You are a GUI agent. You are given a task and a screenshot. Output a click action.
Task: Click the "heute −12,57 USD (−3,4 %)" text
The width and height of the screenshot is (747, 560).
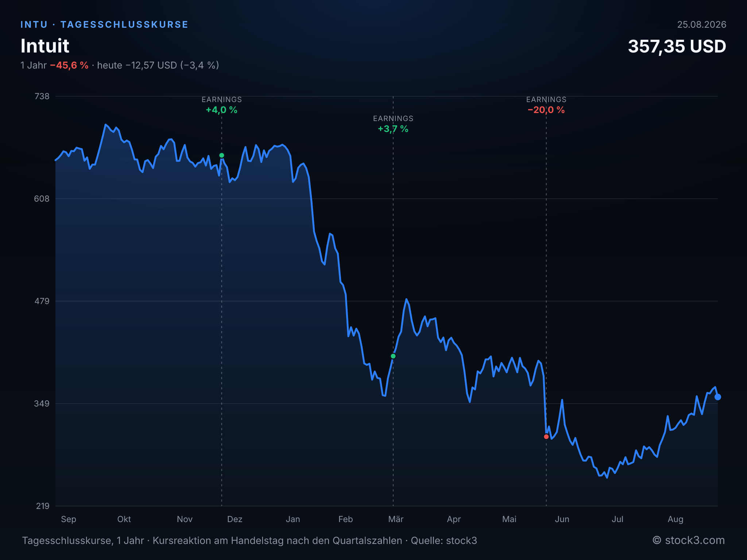(x=158, y=65)
